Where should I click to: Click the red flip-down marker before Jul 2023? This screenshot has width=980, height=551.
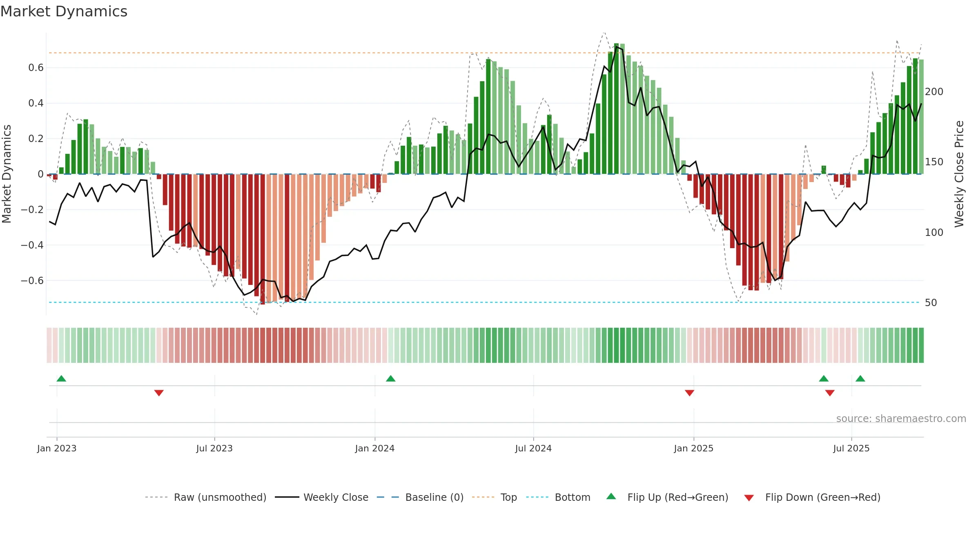pyautogui.click(x=159, y=393)
